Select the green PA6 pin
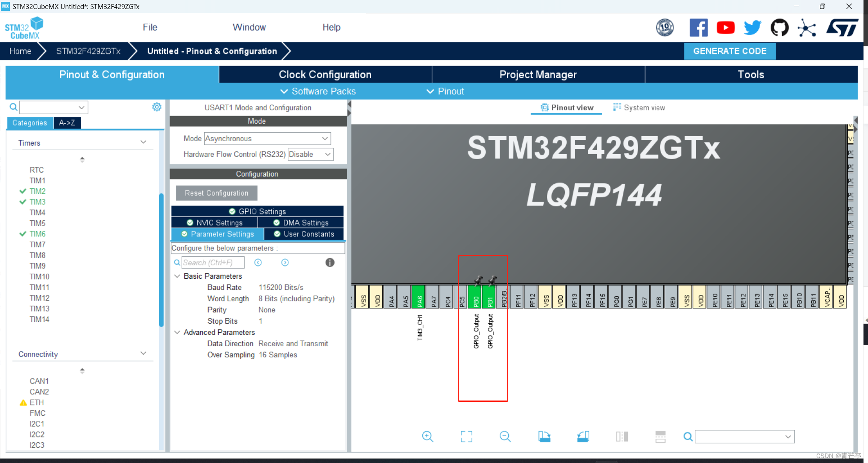This screenshot has width=868, height=463. click(419, 297)
